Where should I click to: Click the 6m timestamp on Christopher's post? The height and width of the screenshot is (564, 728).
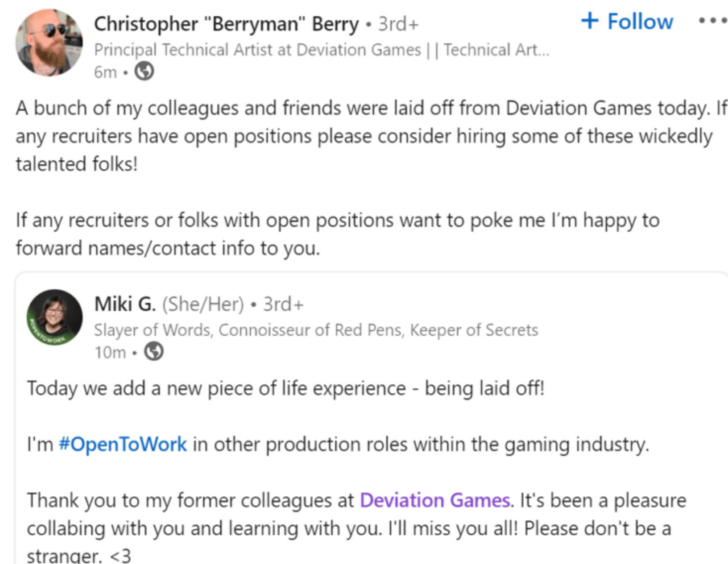coord(106,72)
